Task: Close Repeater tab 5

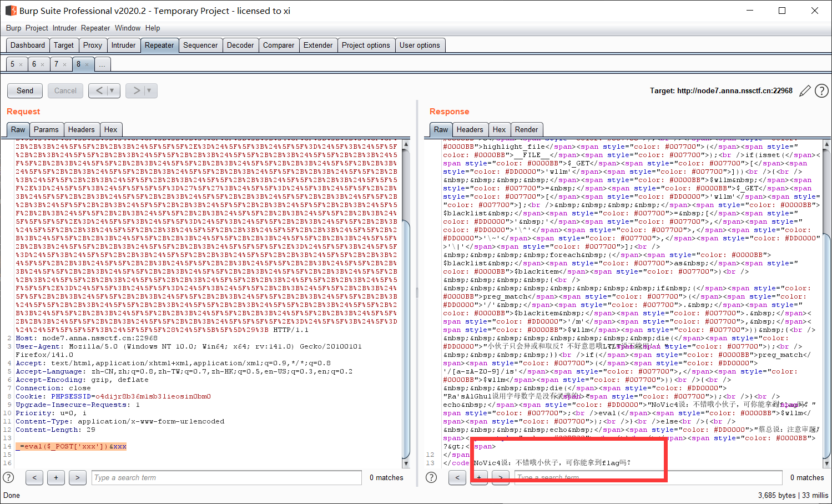Action: point(21,64)
